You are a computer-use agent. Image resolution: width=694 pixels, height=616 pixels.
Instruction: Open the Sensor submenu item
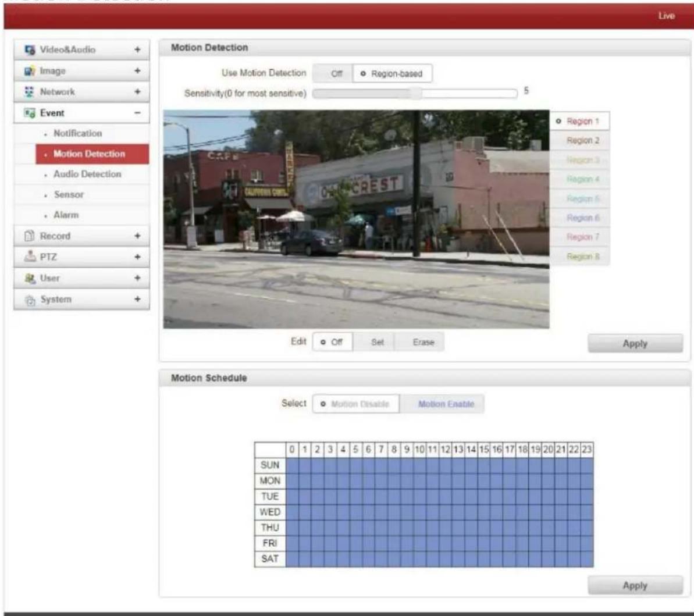coord(92,195)
